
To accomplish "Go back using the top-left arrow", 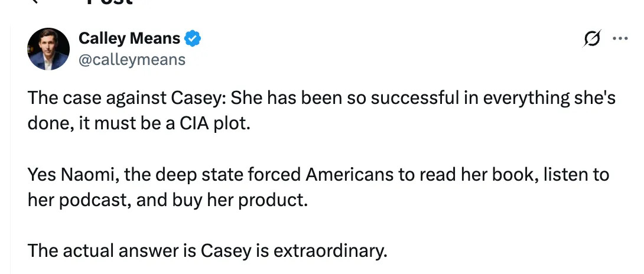I will coord(35,2).
